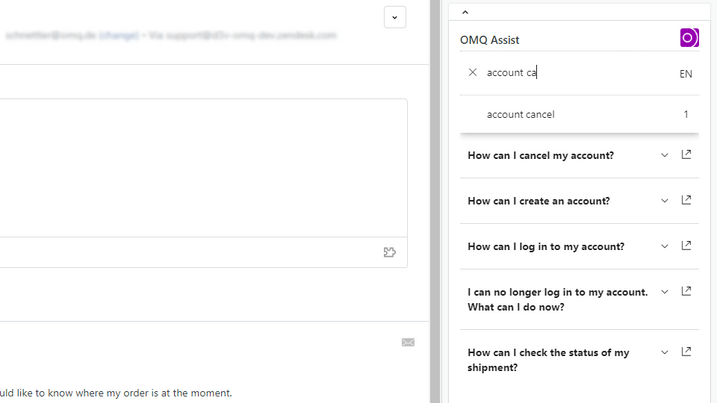Image resolution: width=717 pixels, height=403 pixels.
Task: Expand 'How can I log in to my account?'
Action: 664,247
